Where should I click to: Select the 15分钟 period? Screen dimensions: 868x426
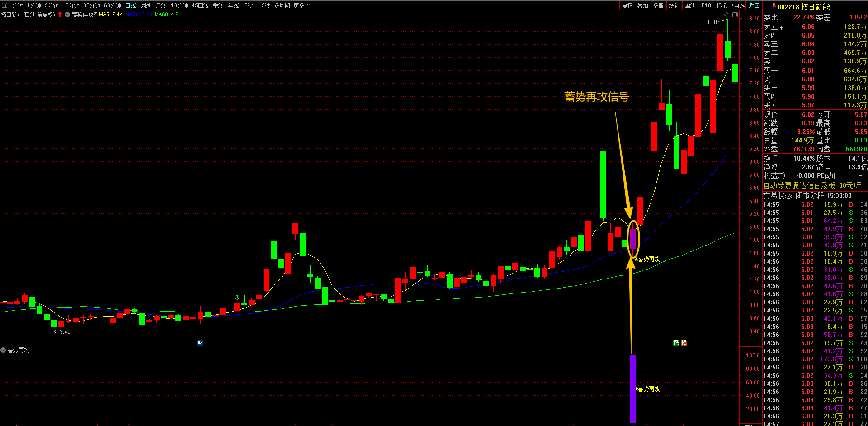point(71,5)
